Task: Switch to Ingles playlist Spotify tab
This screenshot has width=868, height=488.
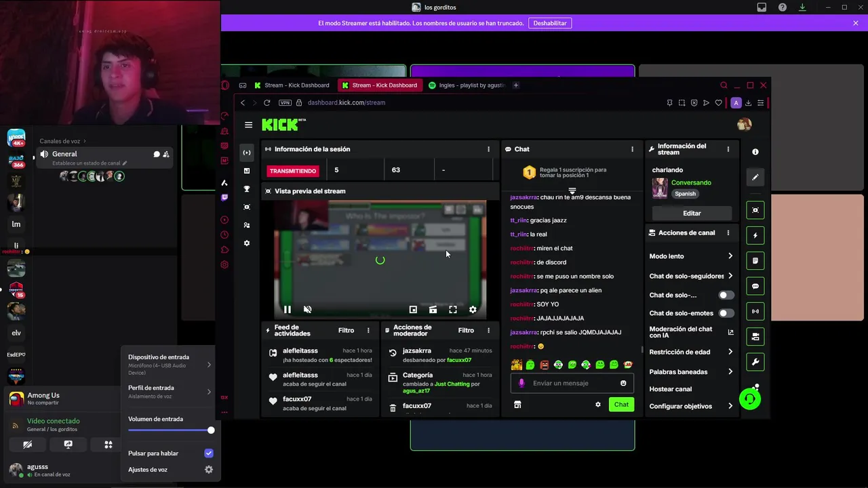Action: pyautogui.click(x=468, y=85)
